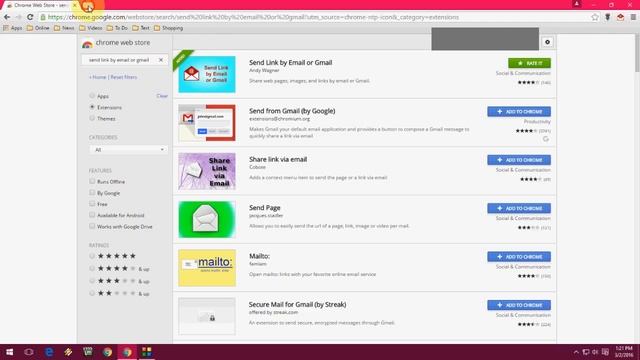Open the Online bookmarks folder
This screenshot has width=640, height=360.
coord(38,28)
